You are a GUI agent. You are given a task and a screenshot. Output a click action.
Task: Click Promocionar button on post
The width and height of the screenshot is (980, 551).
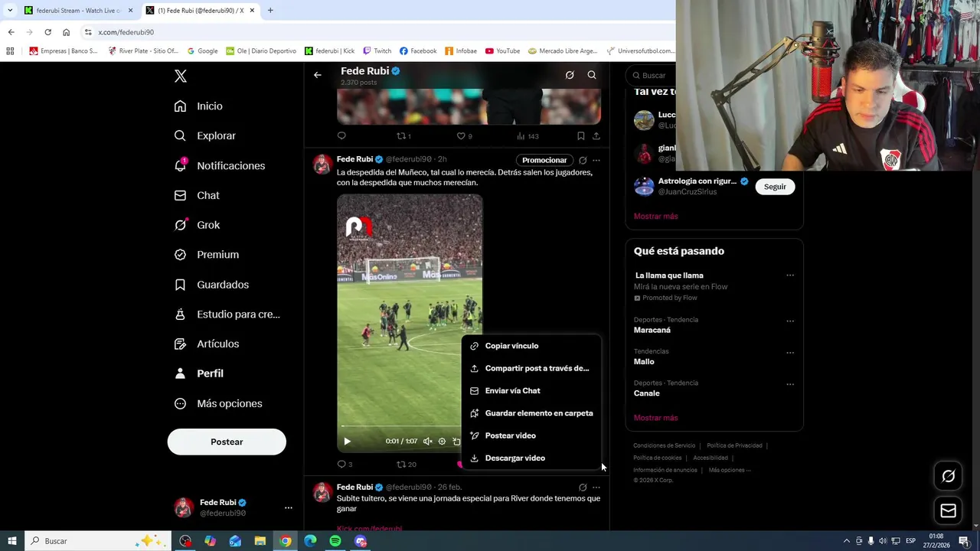tap(544, 160)
